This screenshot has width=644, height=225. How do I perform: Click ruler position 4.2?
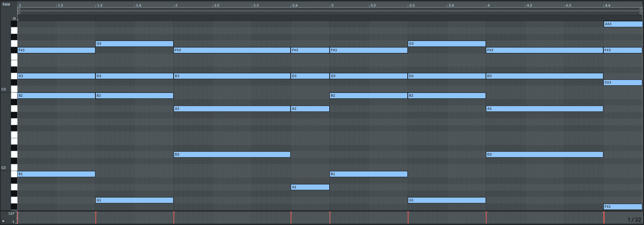(x=529, y=5)
